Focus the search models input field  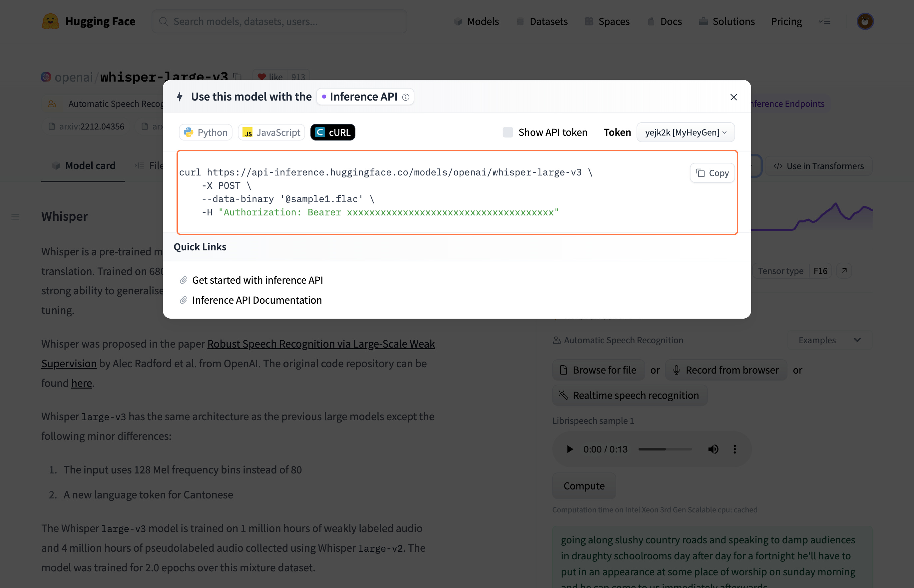tap(279, 21)
